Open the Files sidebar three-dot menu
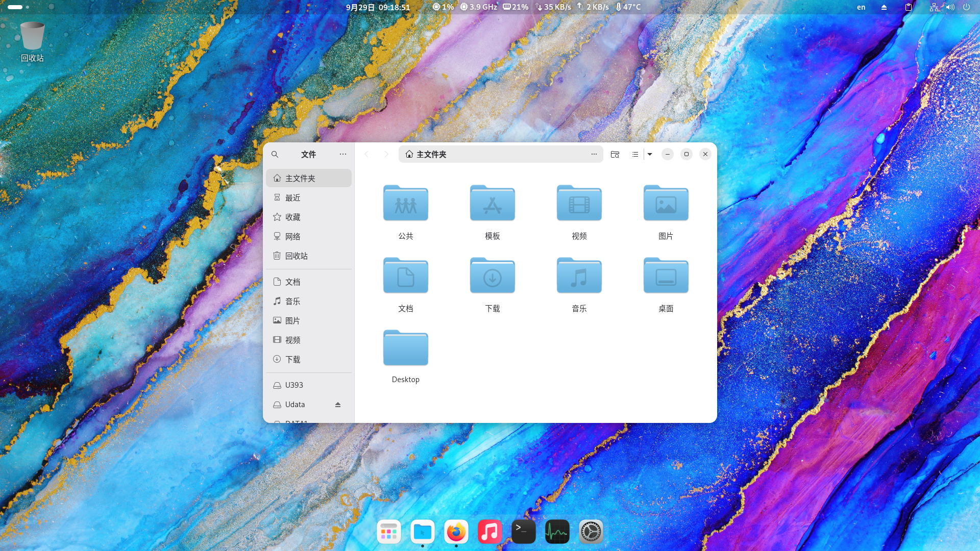The image size is (980, 551). click(x=343, y=154)
